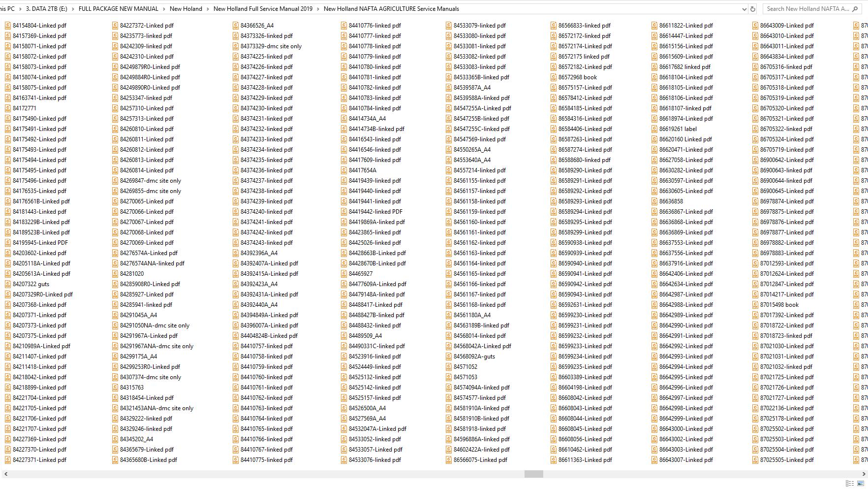
Task: Select file name '86617682 linked pdf'
Action: click(684, 67)
